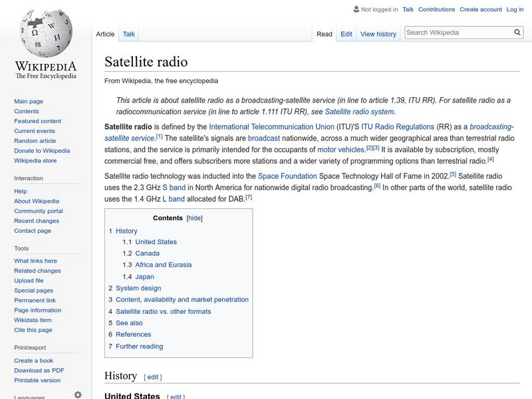Jump to 1.2 Canada section
532x399 pixels.
click(147, 253)
